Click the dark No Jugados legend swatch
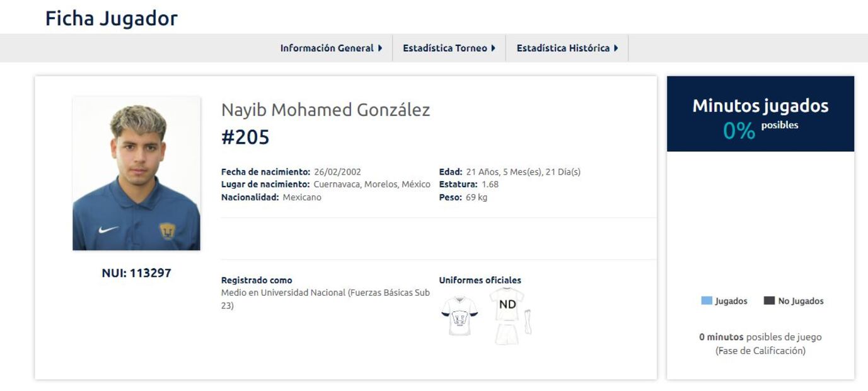 pyautogui.click(x=769, y=301)
